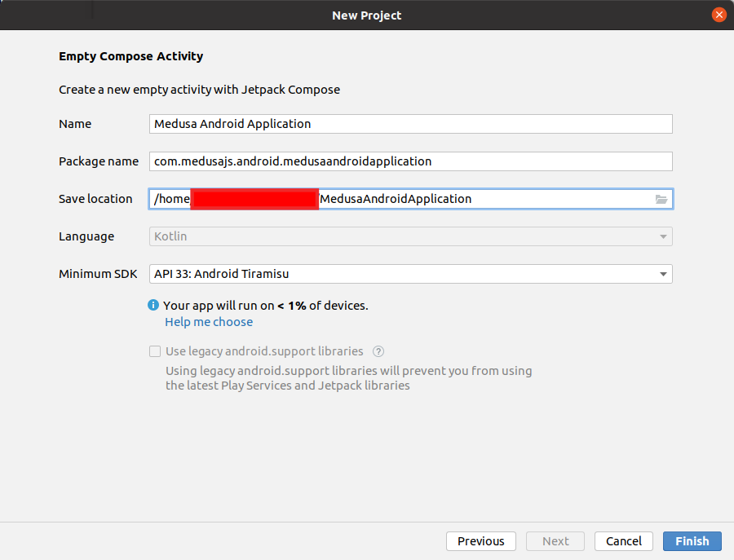Go back with the Previous button
The height and width of the screenshot is (560, 734).
480,541
